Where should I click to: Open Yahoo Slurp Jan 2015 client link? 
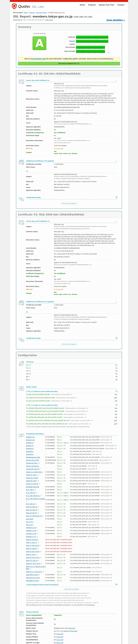point(33,578)
